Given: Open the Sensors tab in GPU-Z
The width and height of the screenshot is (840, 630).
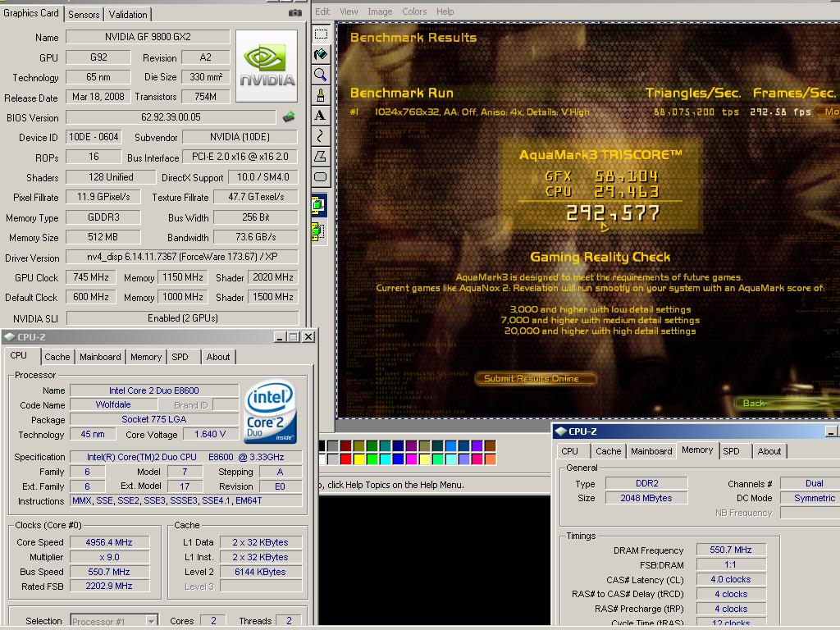Looking at the screenshot, I should click(84, 15).
